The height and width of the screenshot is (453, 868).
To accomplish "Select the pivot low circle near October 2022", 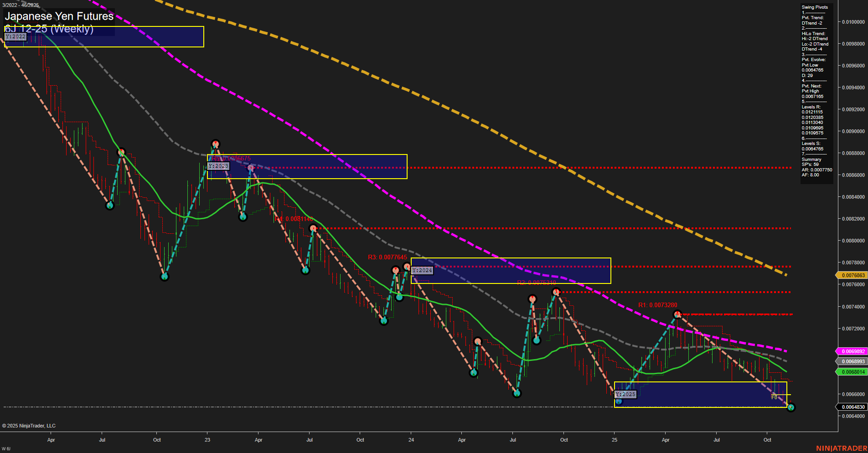I will (x=165, y=277).
